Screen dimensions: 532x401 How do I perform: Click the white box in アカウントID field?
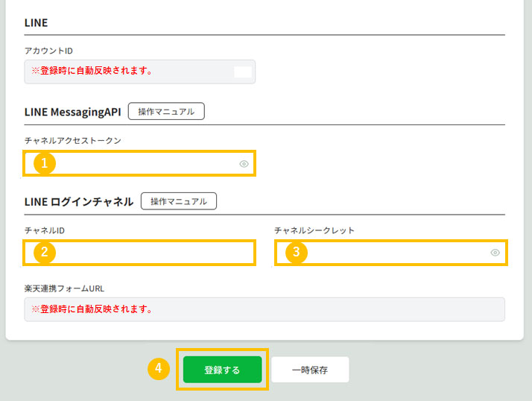coord(243,72)
